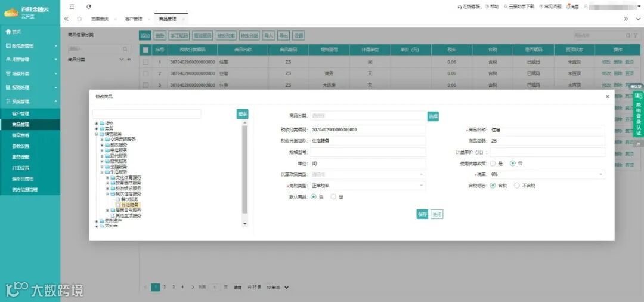Select 否 for 默认商品
The width and height of the screenshot is (644, 302).
314,197
